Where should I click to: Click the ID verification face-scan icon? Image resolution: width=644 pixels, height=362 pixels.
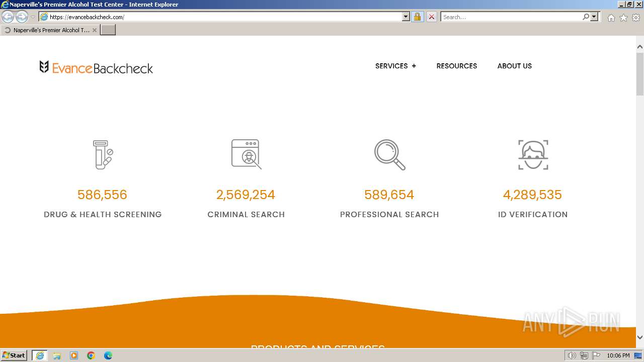pyautogui.click(x=533, y=154)
